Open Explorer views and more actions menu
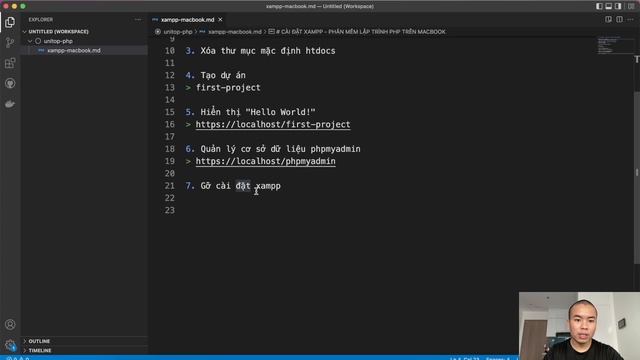Image resolution: width=640 pixels, height=360 pixels. [x=138, y=19]
